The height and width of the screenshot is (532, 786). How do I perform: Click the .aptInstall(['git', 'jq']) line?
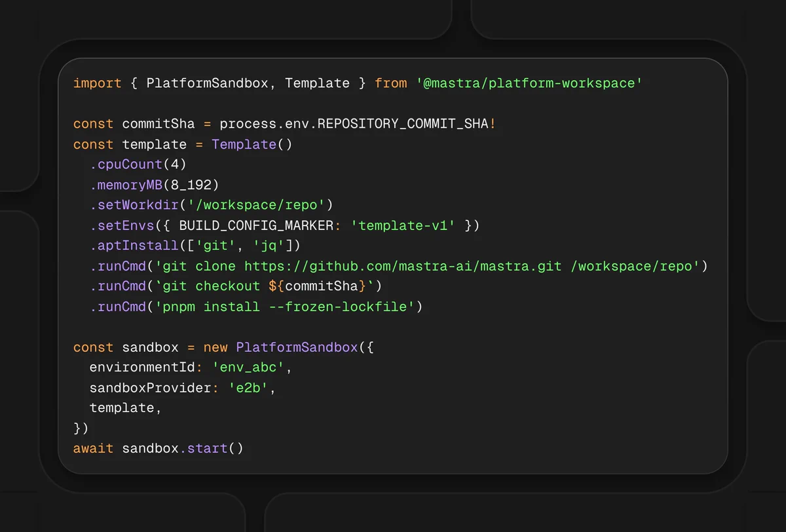195,246
